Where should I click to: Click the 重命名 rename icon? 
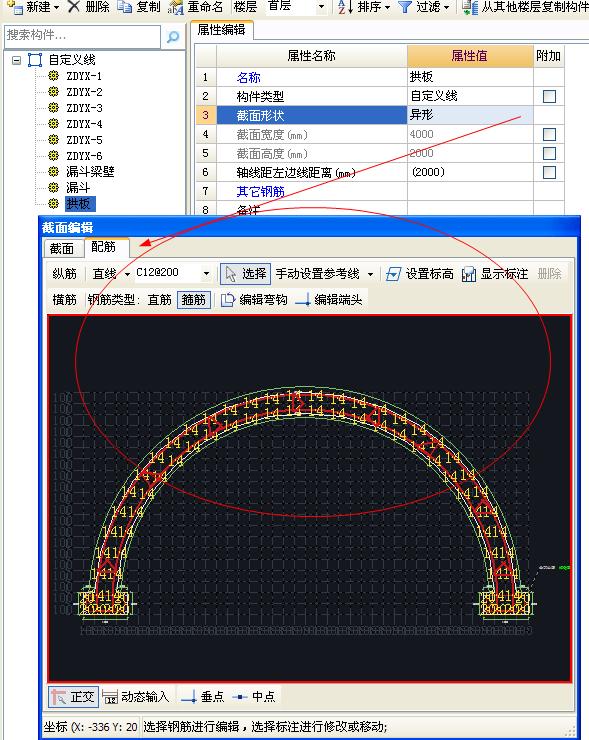tap(176, 7)
